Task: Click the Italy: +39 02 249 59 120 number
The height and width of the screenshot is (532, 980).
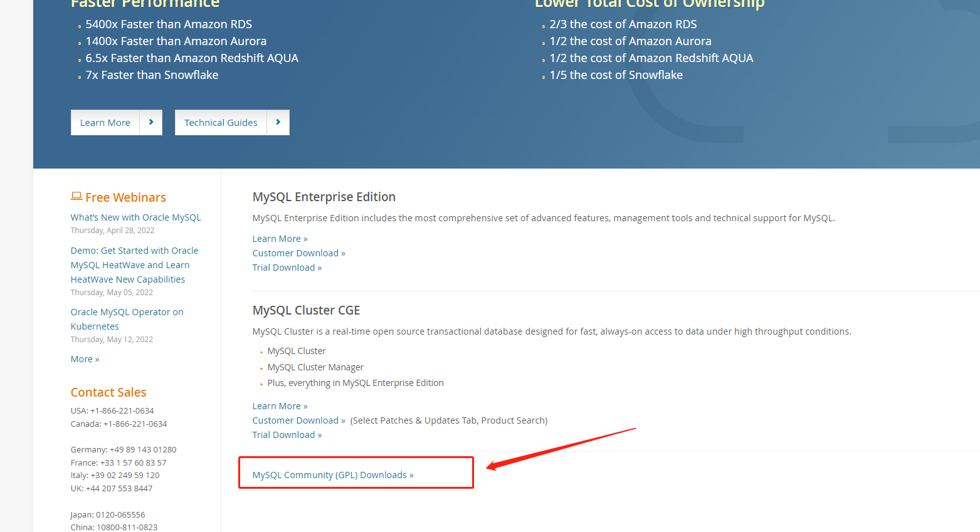Action: (x=115, y=476)
